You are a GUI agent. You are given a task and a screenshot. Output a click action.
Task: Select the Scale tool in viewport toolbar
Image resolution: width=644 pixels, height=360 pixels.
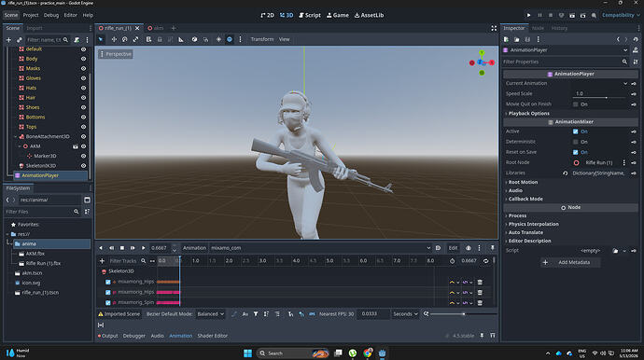click(135, 39)
